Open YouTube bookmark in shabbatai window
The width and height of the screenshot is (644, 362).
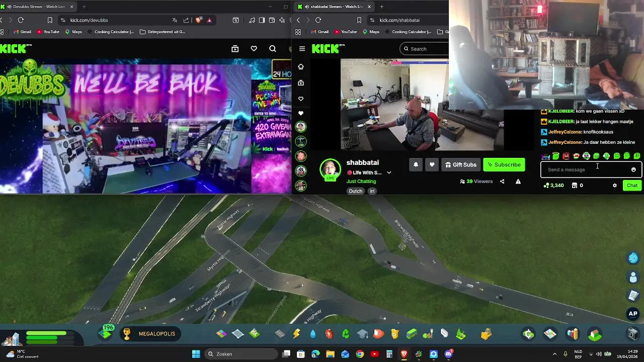345,32
